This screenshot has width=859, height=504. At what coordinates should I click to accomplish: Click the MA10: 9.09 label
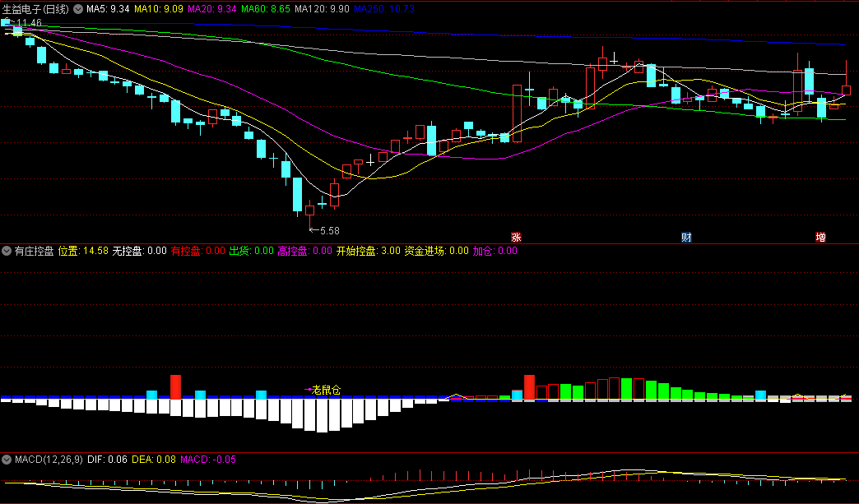(x=159, y=9)
